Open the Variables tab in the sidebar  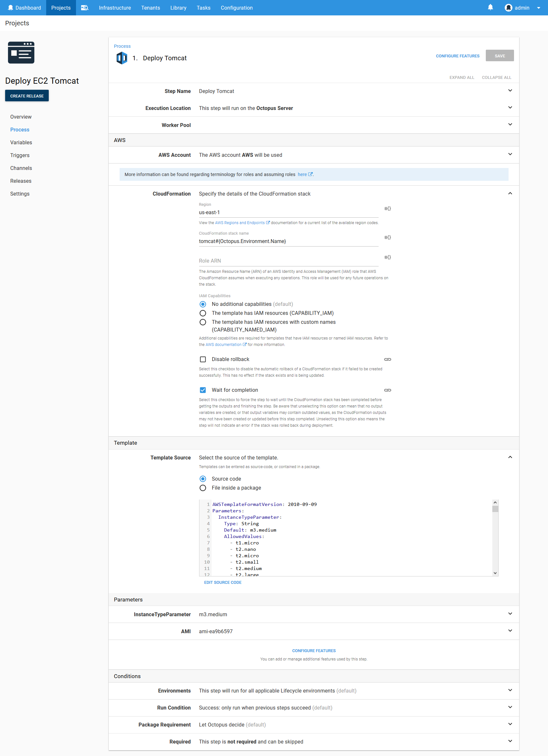(21, 142)
